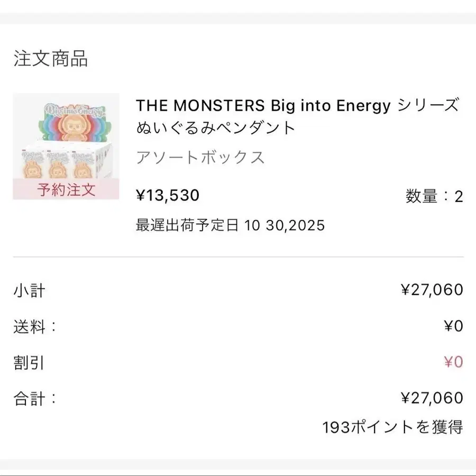Select the 割引 discount label

point(30,362)
